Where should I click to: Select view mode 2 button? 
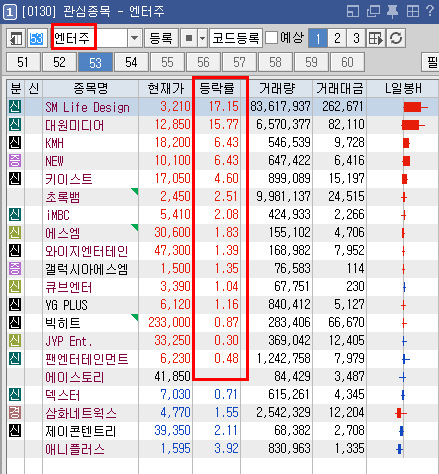click(337, 38)
